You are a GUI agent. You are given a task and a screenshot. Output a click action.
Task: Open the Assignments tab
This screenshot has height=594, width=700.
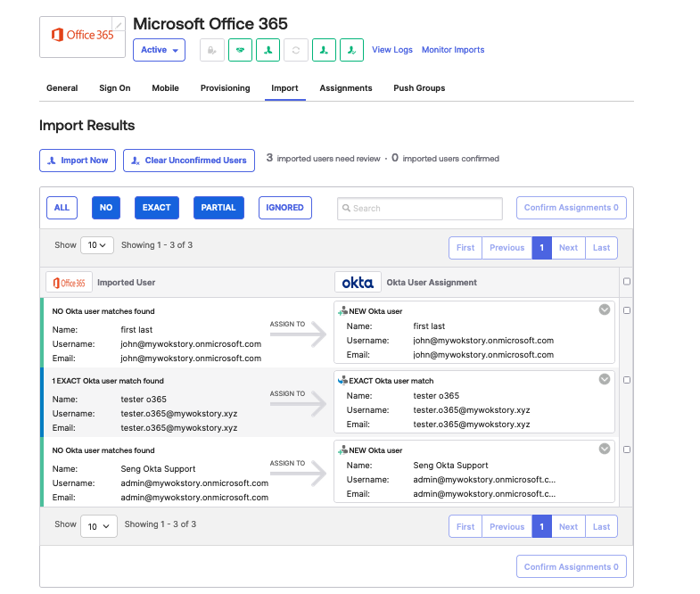(346, 88)
